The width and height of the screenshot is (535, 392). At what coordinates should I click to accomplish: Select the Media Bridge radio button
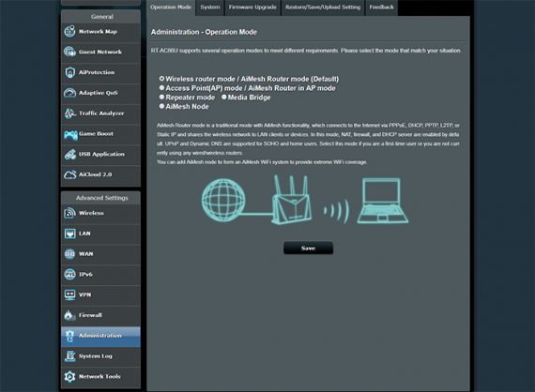pyautogui.click(x=224, y=98)
